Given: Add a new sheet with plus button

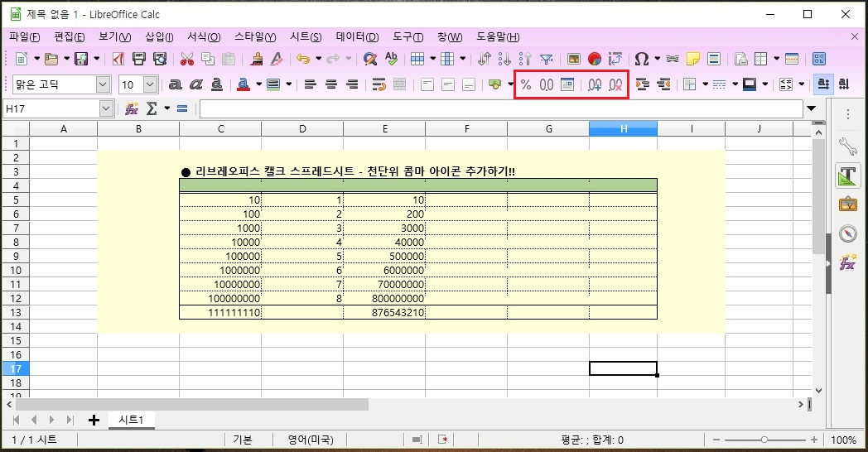Looking at the screenshot, I should 94,420.
